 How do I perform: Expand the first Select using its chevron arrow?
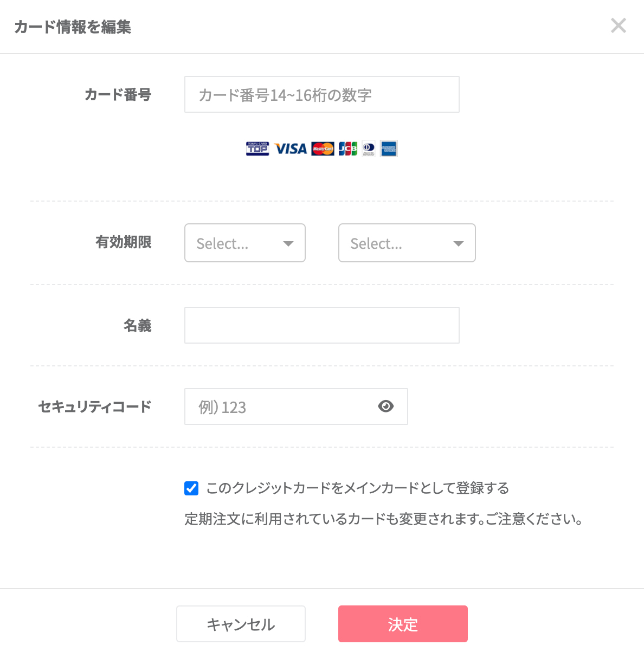click(289, 243)
